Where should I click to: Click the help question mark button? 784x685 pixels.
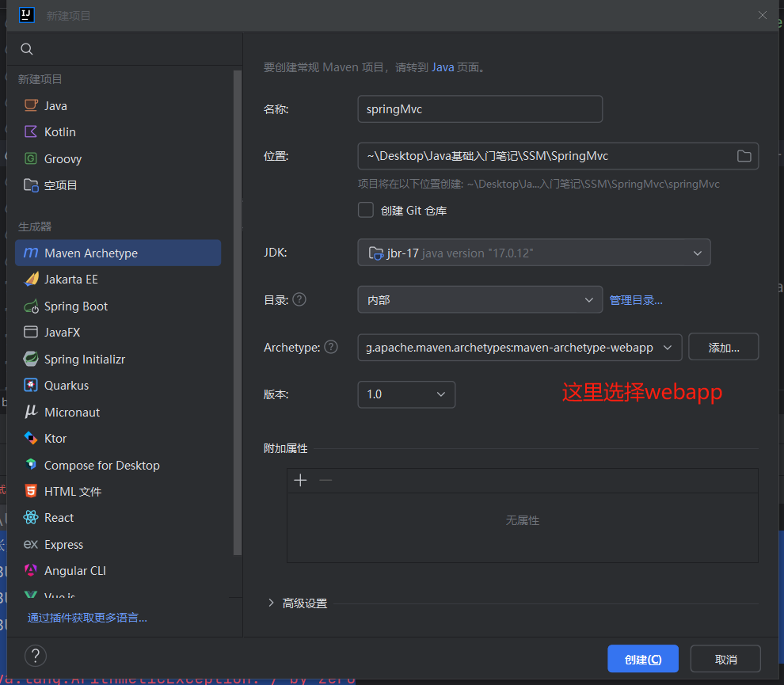36,656
